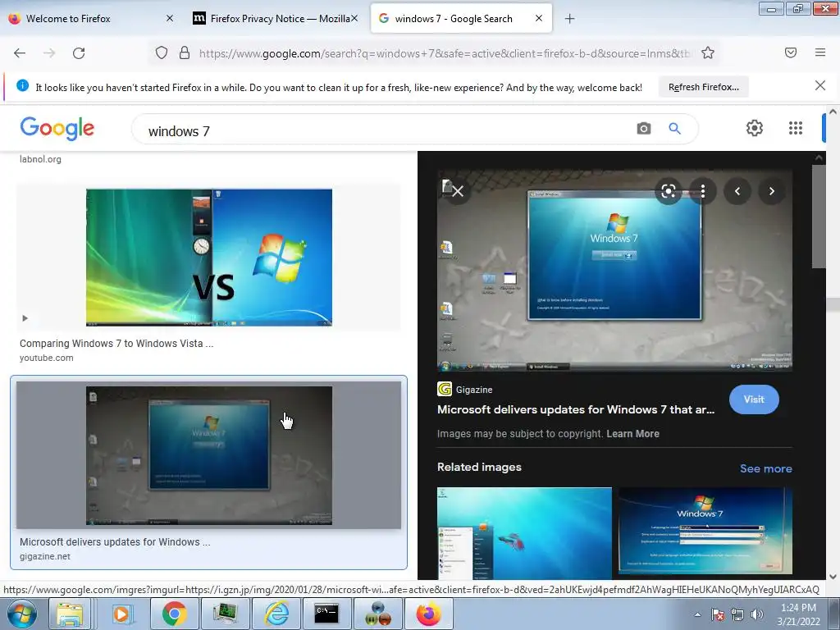Search by image camera icon
840x630 pixels.
click(x=644, y=129)
